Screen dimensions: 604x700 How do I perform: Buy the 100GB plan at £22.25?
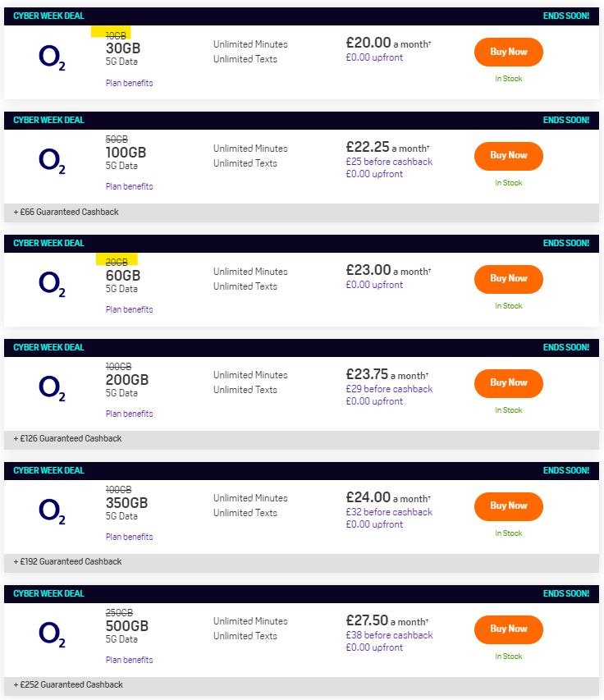[509, 156]
